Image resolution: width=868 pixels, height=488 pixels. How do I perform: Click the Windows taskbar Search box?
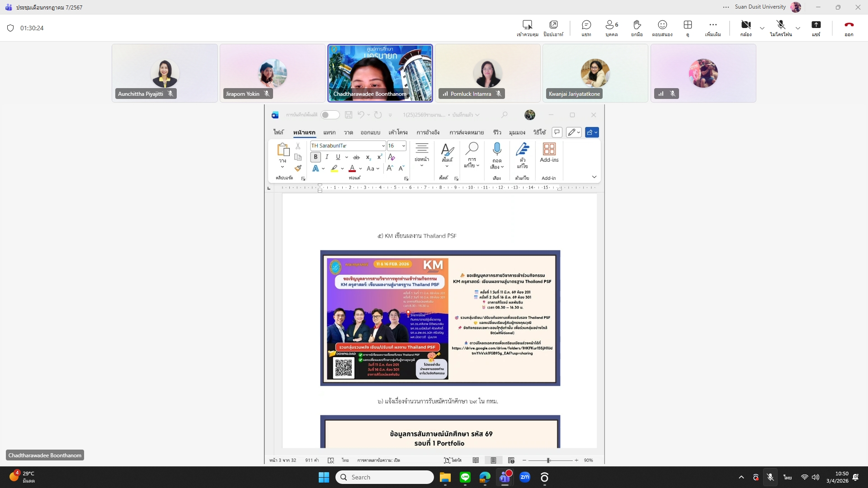[x=384, y=477]
